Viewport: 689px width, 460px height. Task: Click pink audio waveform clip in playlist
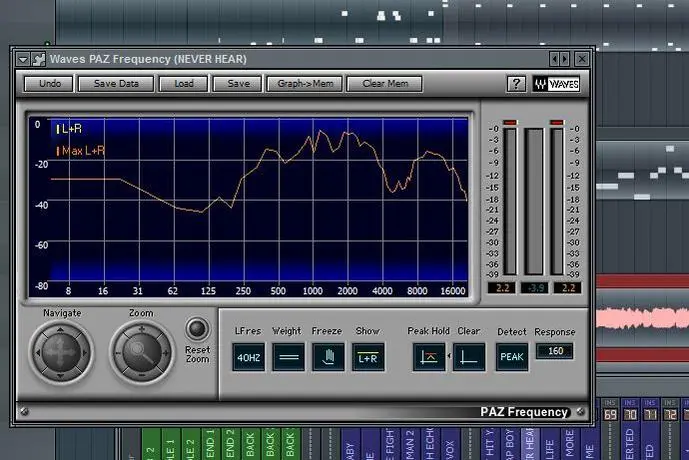click(x=642, y=318)
